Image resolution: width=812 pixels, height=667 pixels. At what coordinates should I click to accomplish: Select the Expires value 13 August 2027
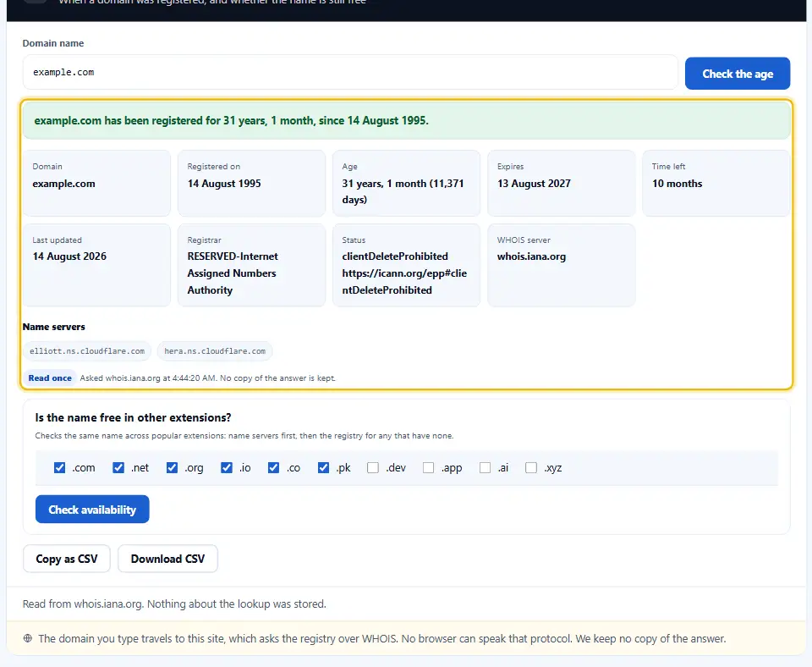[534, 184]
